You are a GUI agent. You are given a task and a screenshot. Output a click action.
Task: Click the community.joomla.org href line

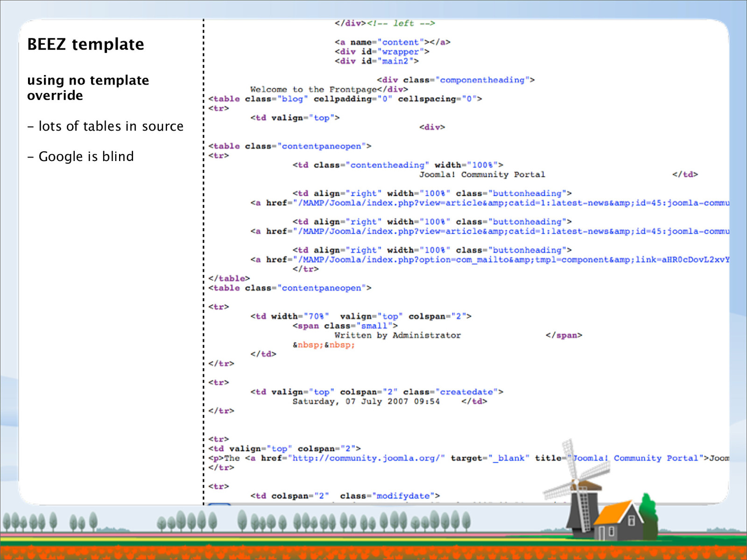(468, 458)
